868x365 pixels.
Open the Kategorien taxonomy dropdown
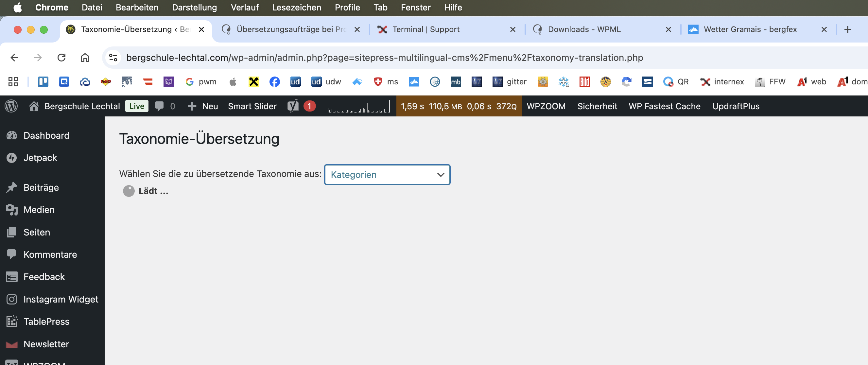[387, 175]
